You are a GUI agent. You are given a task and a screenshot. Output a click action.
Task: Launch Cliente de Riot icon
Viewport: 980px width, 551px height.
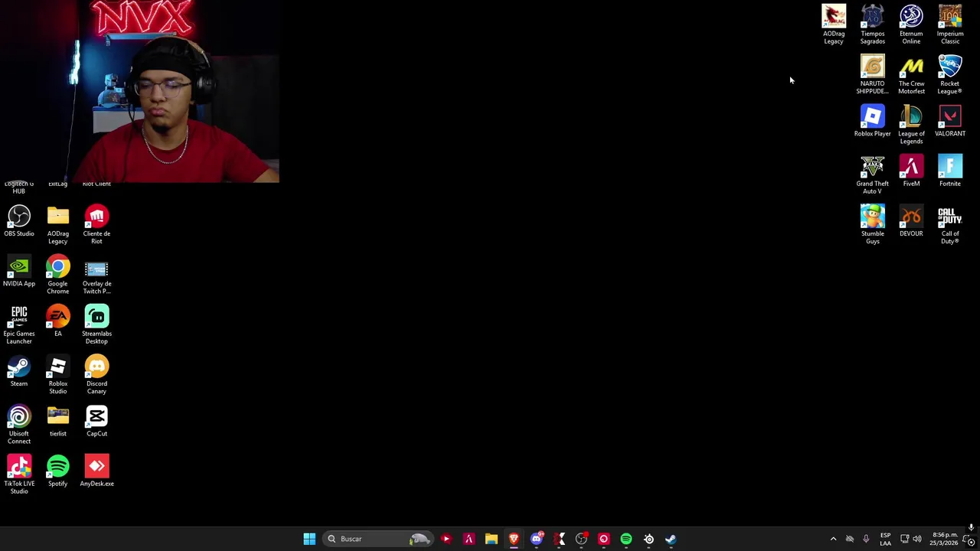click(x=96, y=224)
